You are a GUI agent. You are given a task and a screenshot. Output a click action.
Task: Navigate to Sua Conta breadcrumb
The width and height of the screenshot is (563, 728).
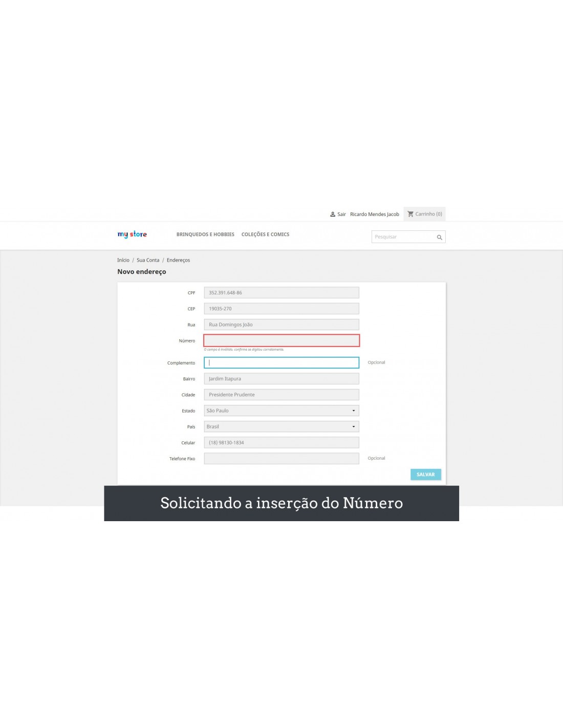coord(148,260)
